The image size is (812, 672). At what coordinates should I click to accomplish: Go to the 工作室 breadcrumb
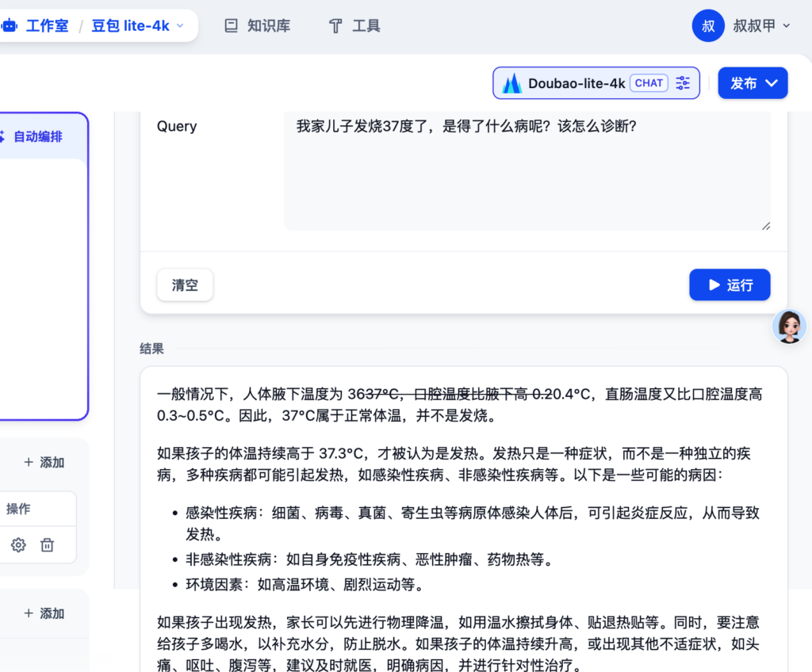47,26
